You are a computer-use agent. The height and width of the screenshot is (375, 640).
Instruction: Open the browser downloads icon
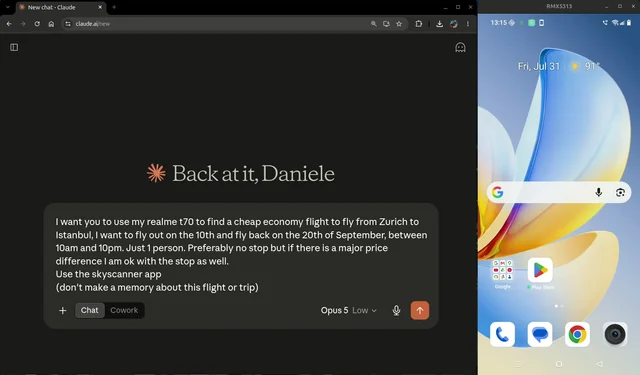(440, 24)
